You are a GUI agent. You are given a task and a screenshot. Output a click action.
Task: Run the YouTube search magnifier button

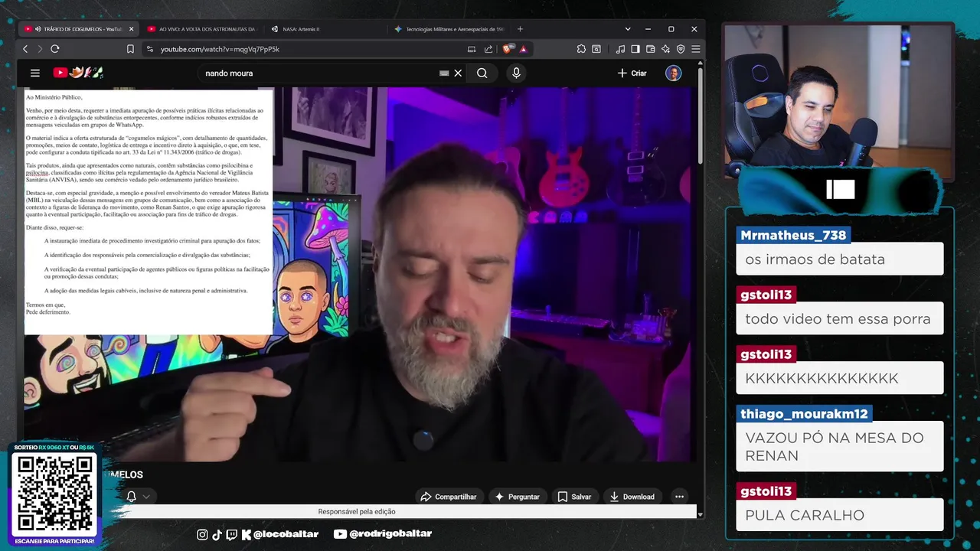coord(482,73)
